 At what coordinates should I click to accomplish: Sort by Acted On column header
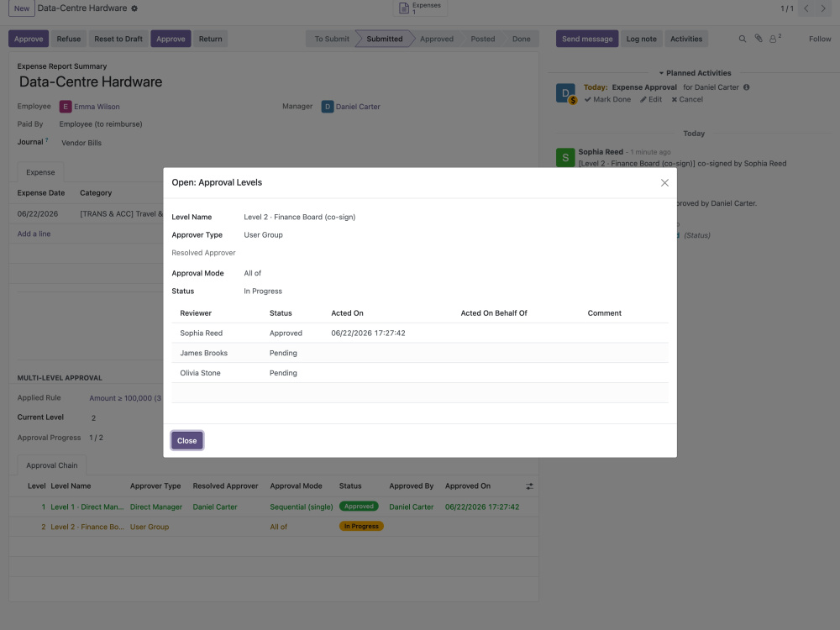347,312
